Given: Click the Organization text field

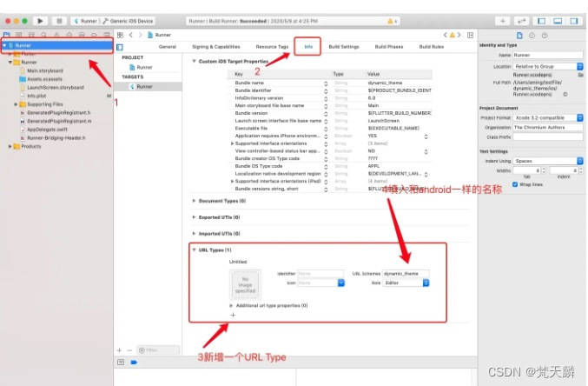Looking at the screenshot, I should (548, 128).
